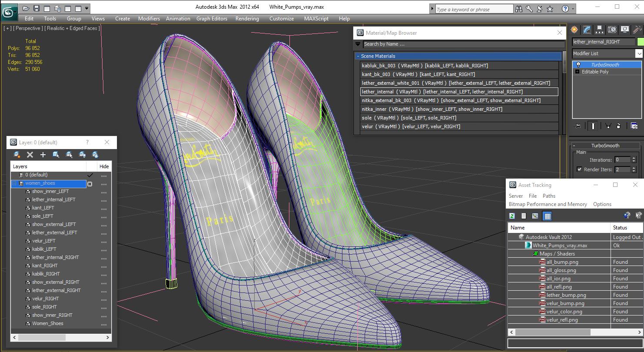Click Realistic + Edged Faces shading label
The width and height of the screenshot is (644, 352).
point(73,28)
